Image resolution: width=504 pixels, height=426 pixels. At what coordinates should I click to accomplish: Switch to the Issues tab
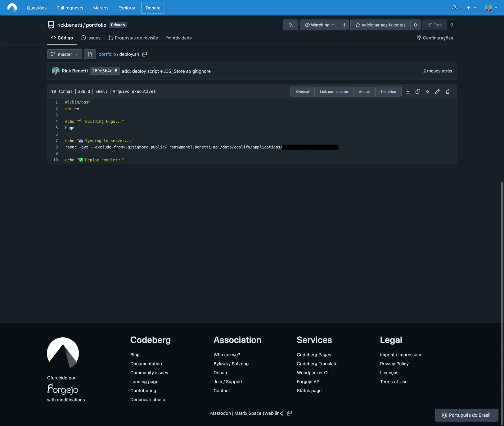coord(91,38)
